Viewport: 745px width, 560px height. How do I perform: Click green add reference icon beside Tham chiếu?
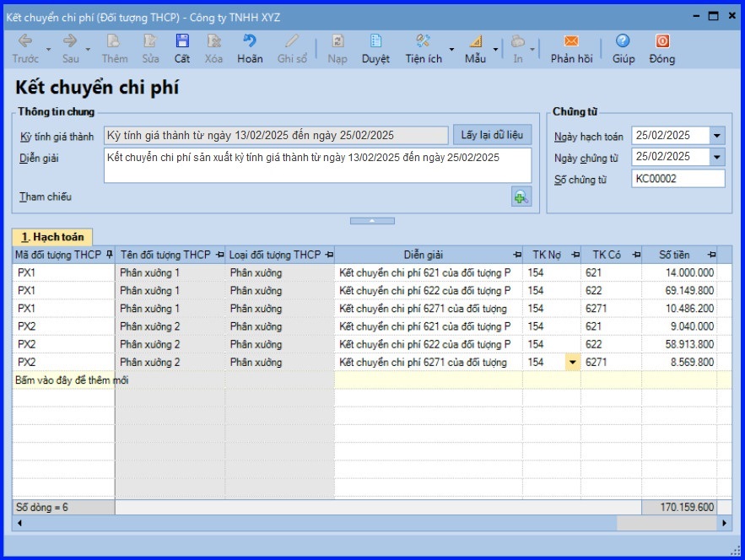point(521,197)
